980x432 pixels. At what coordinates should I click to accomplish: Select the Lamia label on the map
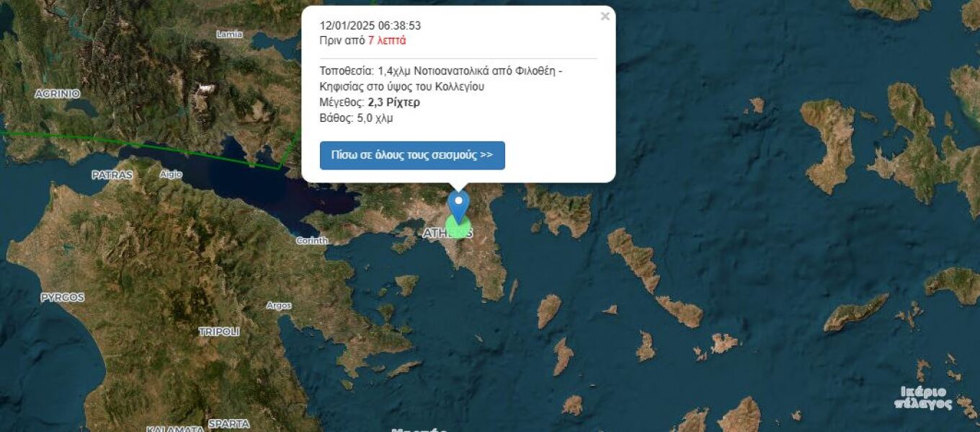point(230,34)
